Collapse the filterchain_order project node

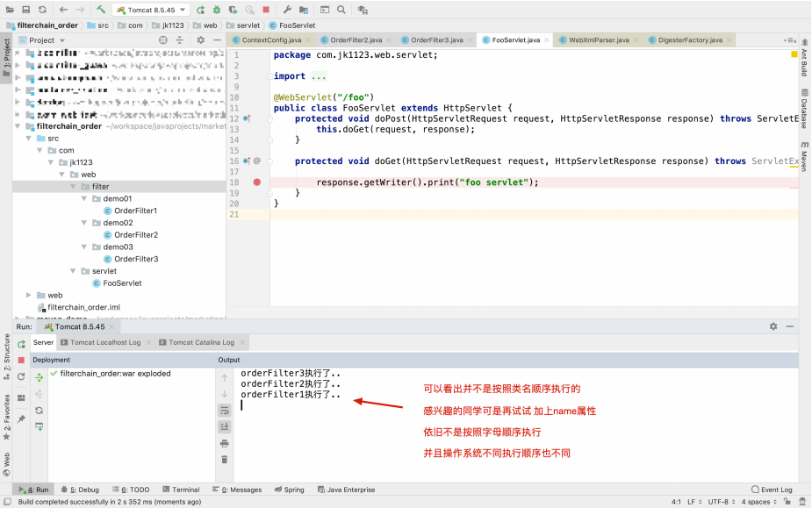point(18,126)
